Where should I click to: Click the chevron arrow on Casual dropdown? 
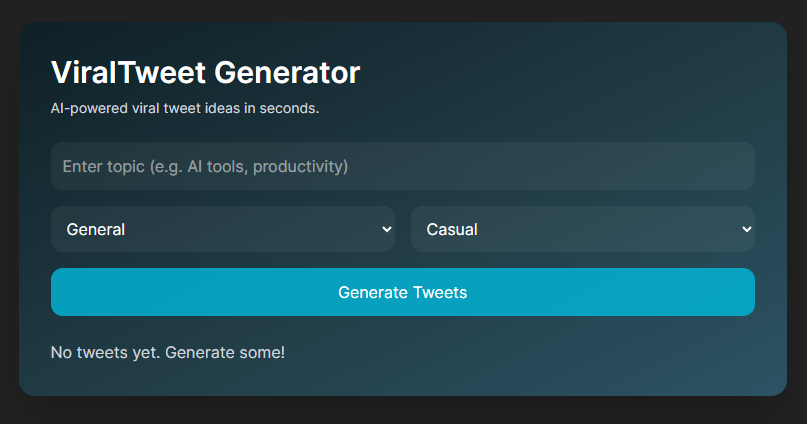coord(746,229)
